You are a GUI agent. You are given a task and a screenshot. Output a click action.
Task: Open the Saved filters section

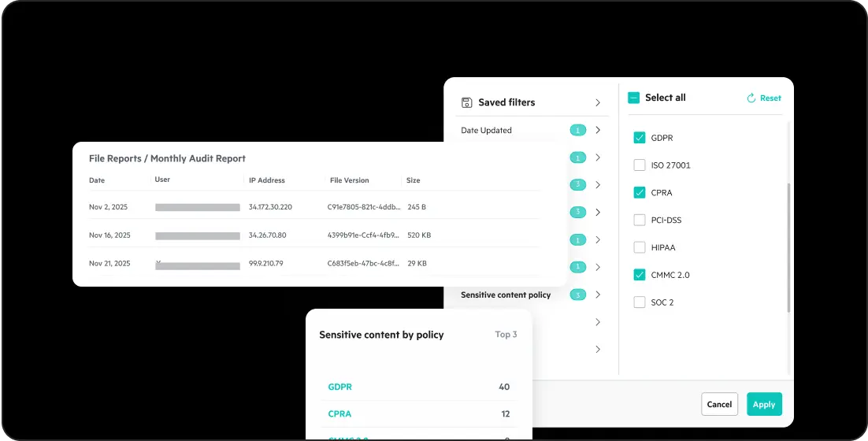point(532,102)
